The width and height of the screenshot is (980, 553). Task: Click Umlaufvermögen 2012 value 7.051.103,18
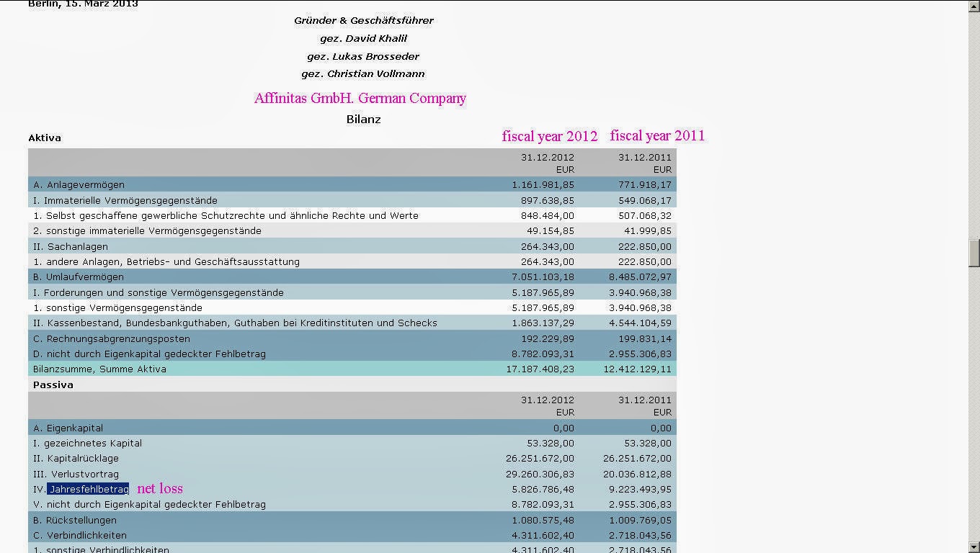[543, 276]
